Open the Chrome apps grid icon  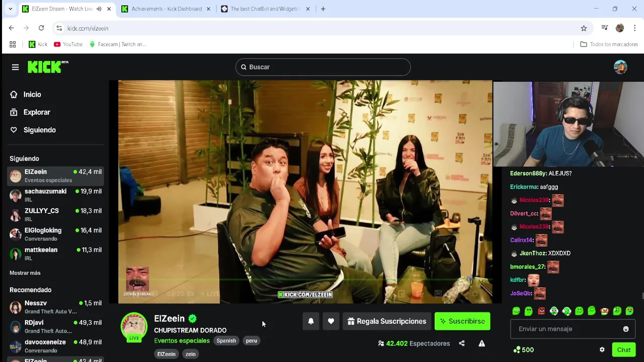[x=13, y=44]
